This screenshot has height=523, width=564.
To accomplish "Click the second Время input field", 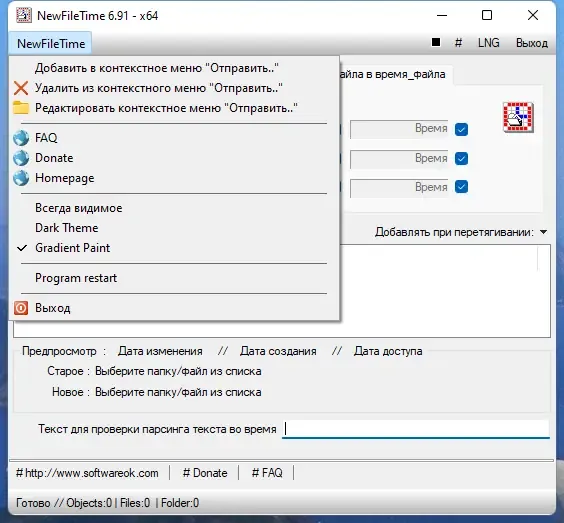I will click(399, 159).
